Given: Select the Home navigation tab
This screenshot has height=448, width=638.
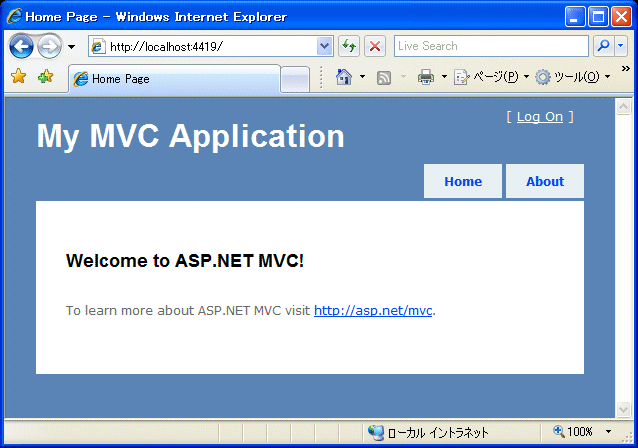Looking at the screenshot, I should pyautogui.click(x=463, y=181).
